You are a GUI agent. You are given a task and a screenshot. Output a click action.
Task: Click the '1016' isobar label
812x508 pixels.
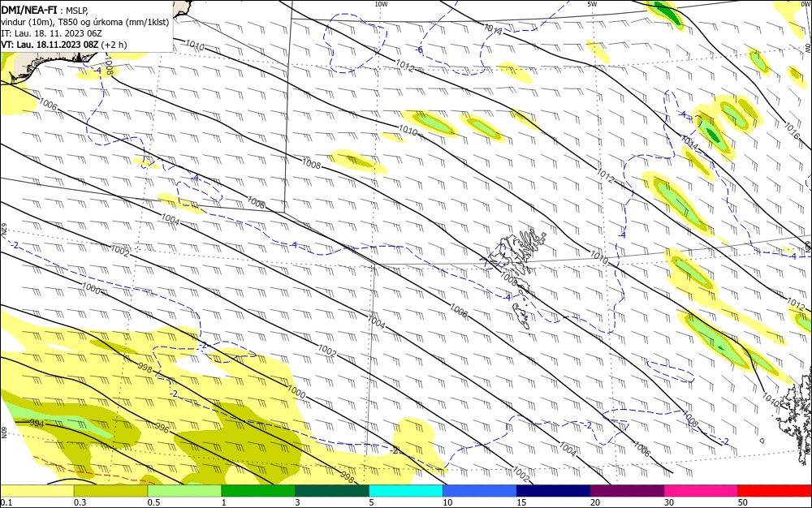tap(793, 131)
